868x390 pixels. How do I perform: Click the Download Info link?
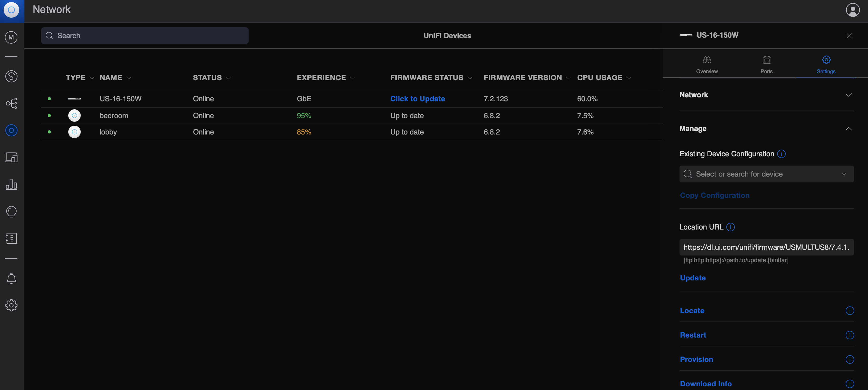click(706, 384)
